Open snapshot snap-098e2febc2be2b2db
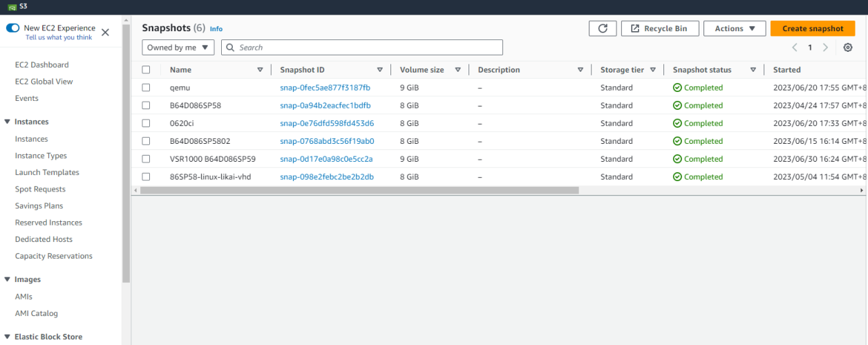This screenshot has height=345, width=868. pos(327,177)
